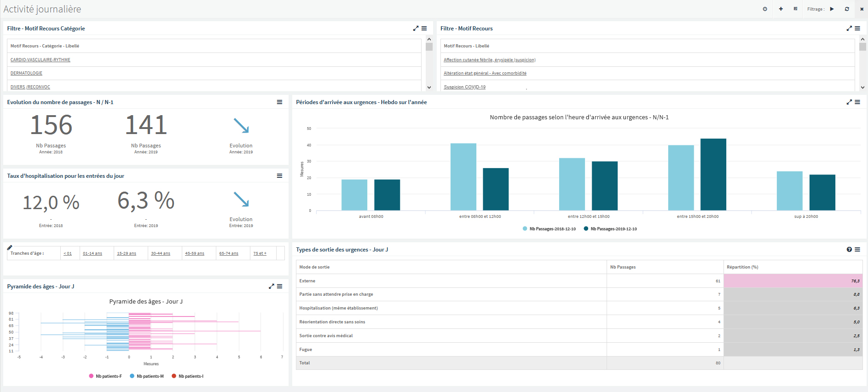
Task: Toggle Nb patients-M legend entry
Action: click(x=147, y=376)
